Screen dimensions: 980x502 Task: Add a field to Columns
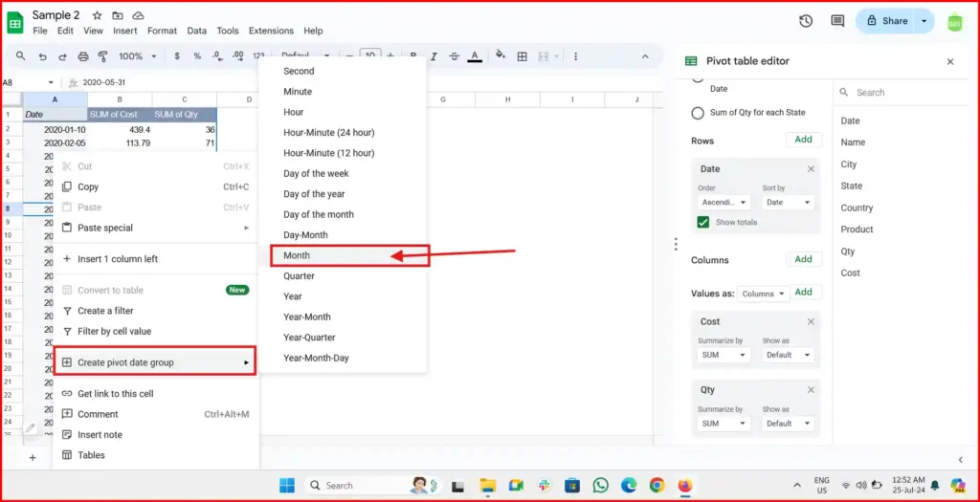click(x=804, y=259)
